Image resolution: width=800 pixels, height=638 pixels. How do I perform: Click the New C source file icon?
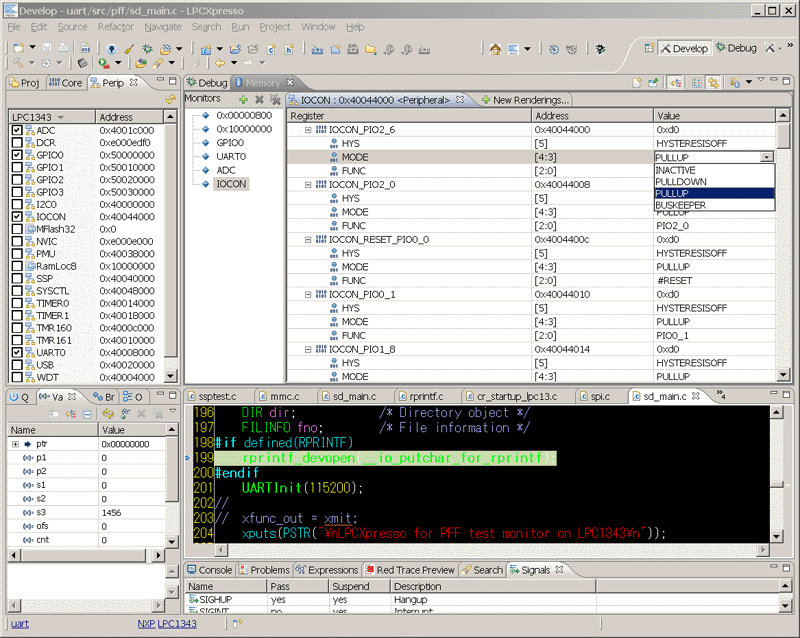[271, 49]
